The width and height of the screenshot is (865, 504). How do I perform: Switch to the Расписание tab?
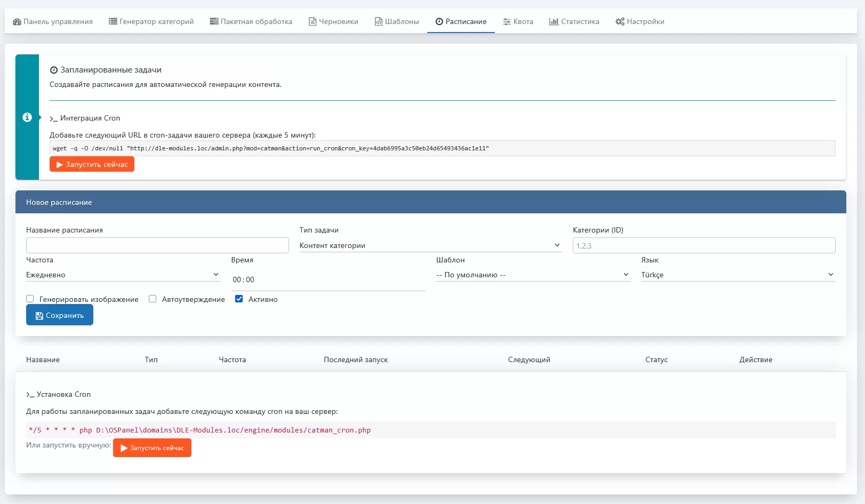pyautogui.click(x=461, y=22)
